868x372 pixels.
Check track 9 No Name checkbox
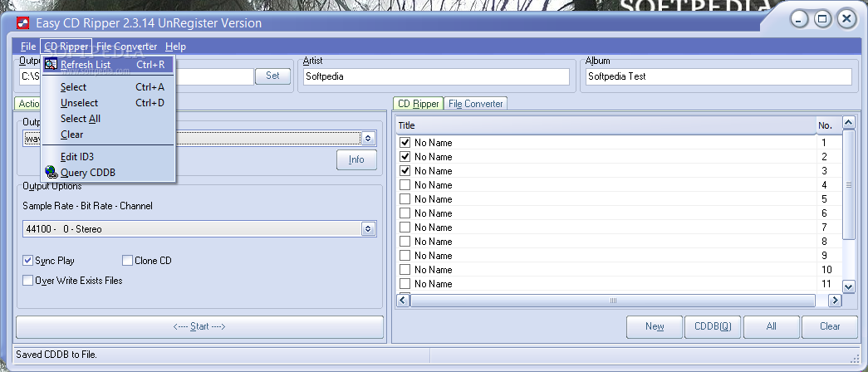[405, 255]
